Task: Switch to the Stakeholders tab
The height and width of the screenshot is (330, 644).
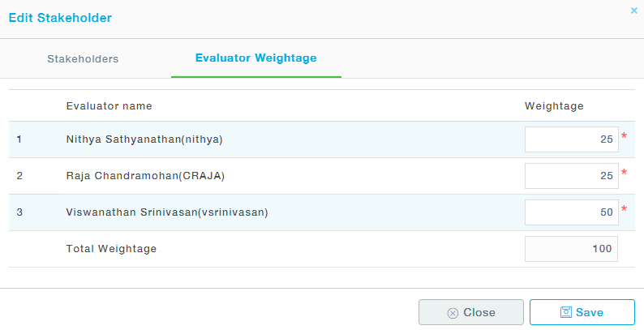Action: [x=83, y=59]
